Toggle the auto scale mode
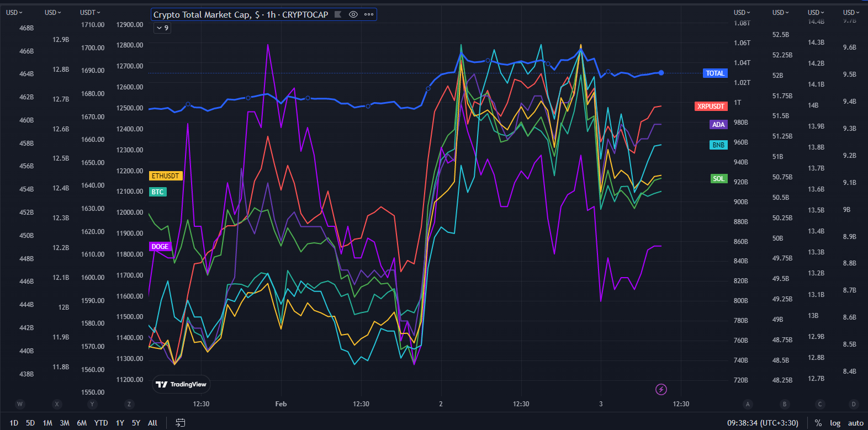Image resolution: width=868 pixels, height=430 pixels. pos(856,423)
